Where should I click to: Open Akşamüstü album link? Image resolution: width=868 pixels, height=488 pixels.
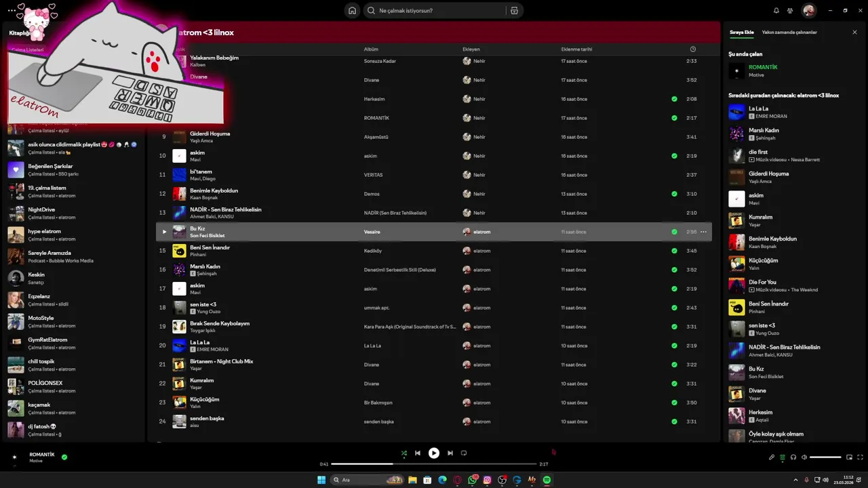tap(376, 137)
